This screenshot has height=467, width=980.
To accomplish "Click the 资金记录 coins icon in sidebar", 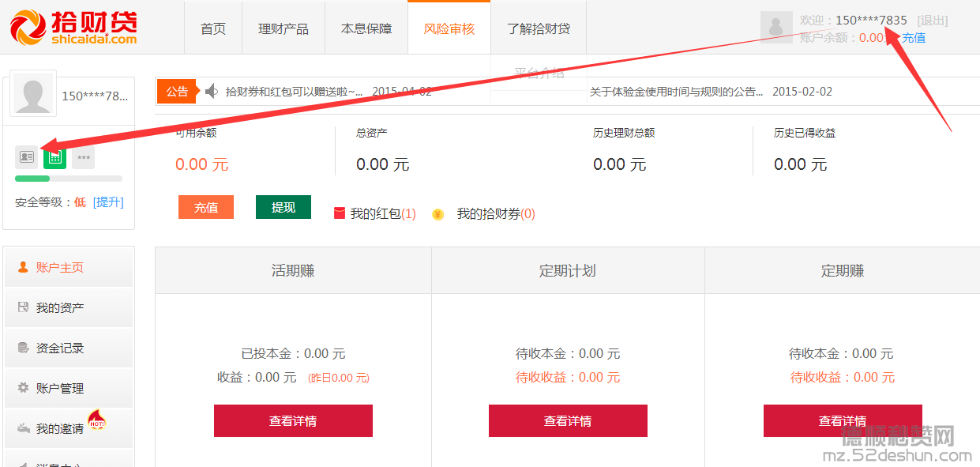I will pos(24,348).
